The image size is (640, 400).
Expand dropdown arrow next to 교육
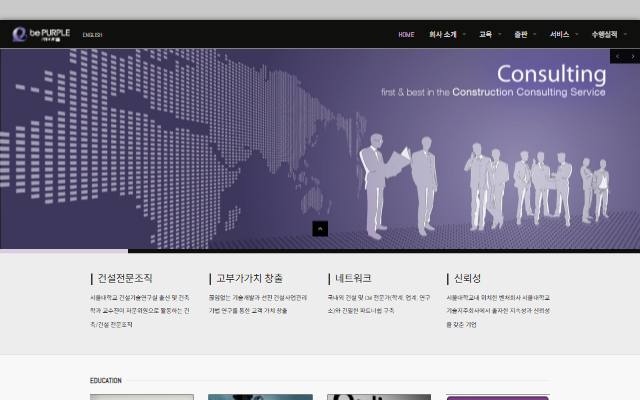tap(500, 34)
